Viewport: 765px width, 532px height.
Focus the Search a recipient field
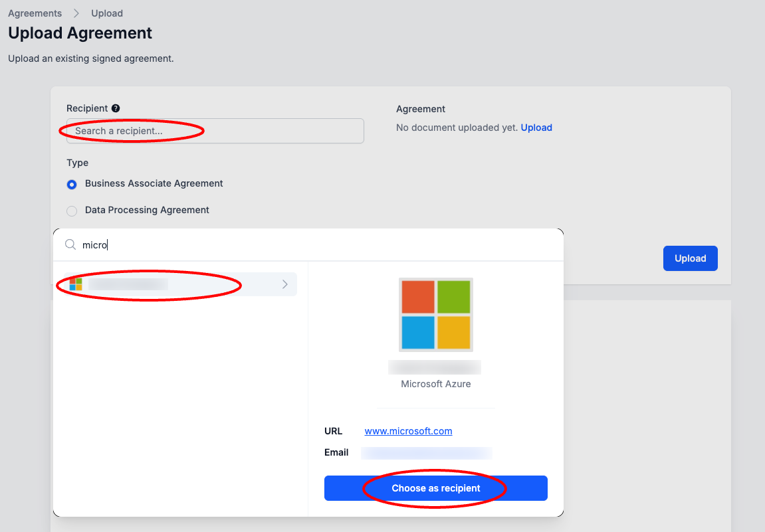point(215,131)
